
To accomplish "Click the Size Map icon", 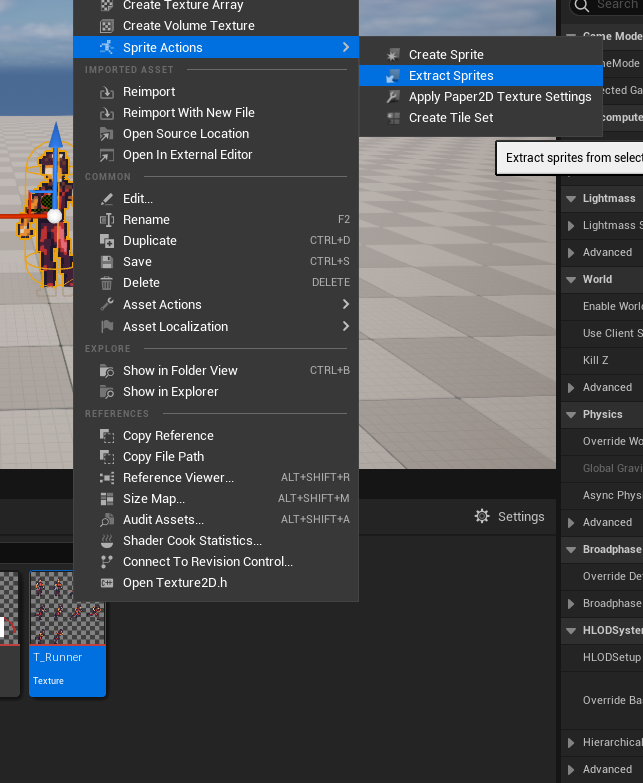I will point(107,498).
